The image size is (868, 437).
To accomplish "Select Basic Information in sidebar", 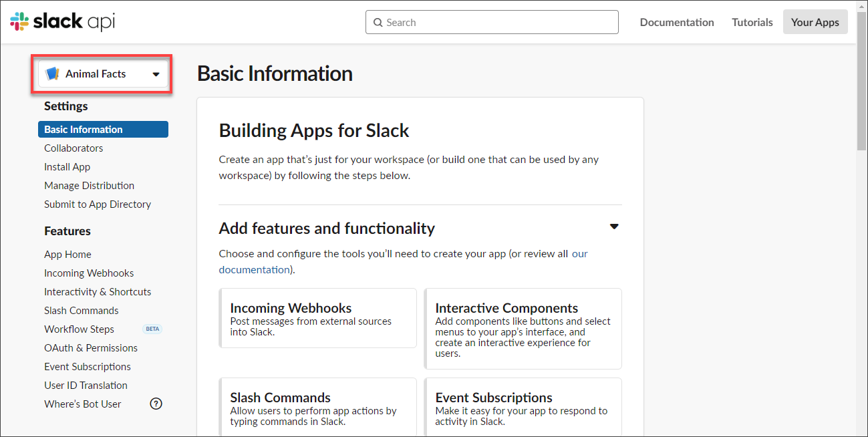I will [x=103, y=130].
